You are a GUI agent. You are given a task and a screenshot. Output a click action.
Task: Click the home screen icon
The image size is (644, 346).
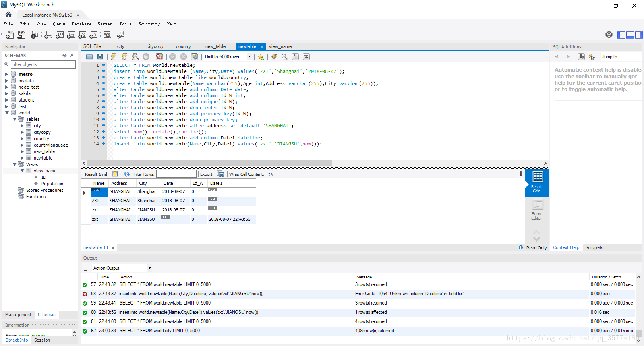click(8, 15)
